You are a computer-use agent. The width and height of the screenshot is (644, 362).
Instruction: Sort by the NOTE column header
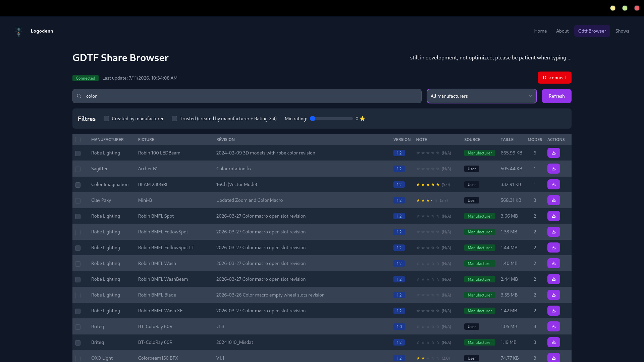point(422,140)
